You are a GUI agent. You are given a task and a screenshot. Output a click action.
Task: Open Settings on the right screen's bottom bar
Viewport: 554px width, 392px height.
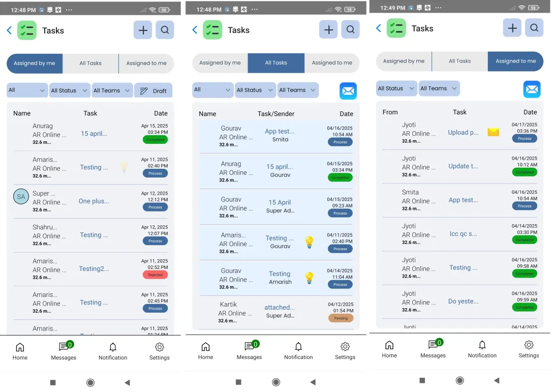pyautogui.click(x=529, y=349)
